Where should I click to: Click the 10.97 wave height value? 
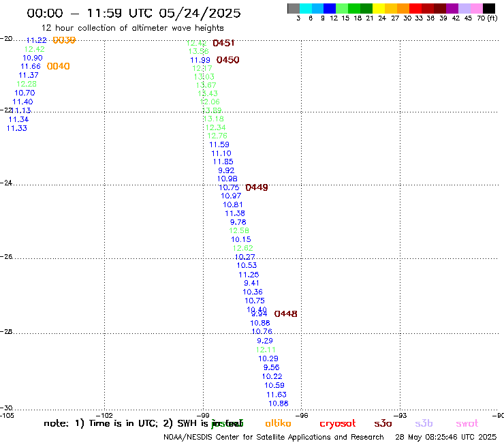point(231,196)
